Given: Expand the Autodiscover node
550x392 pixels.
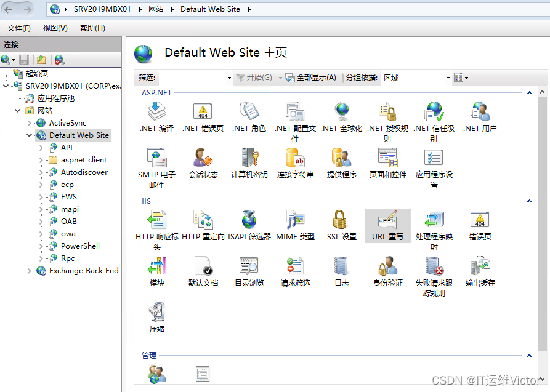Looking at the screenshot, I should pyautogui.click(x=41, y=172).
